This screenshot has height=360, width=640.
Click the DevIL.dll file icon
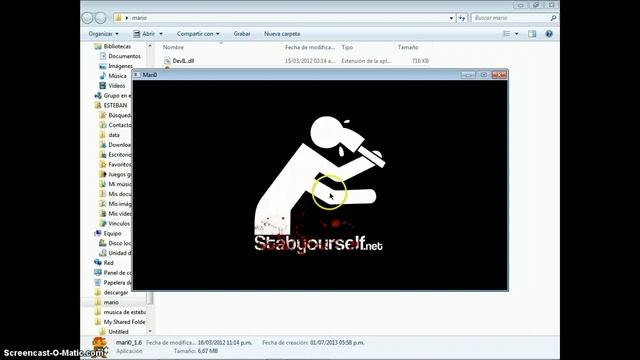point(167,61)
